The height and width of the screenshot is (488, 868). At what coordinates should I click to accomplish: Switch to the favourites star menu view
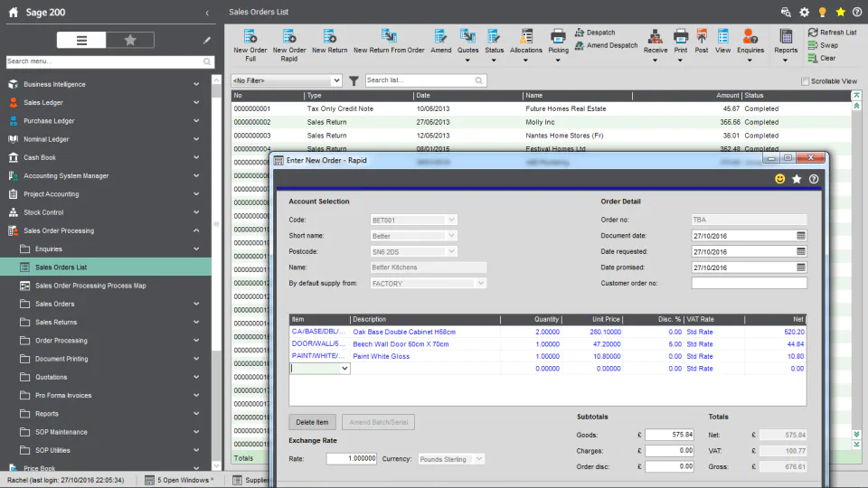130,40
